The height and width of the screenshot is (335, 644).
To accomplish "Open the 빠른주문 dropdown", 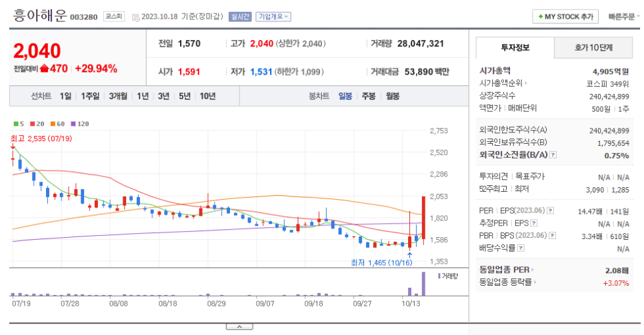I will point(624,17).
